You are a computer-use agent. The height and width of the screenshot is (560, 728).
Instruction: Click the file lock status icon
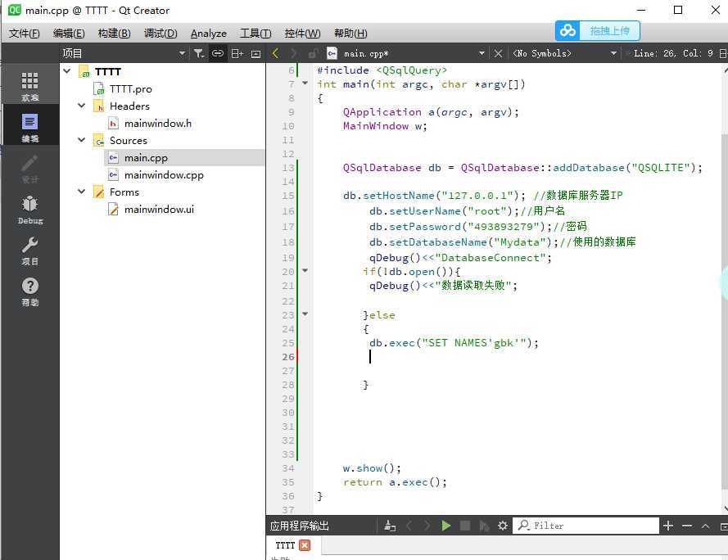point(314,53)
